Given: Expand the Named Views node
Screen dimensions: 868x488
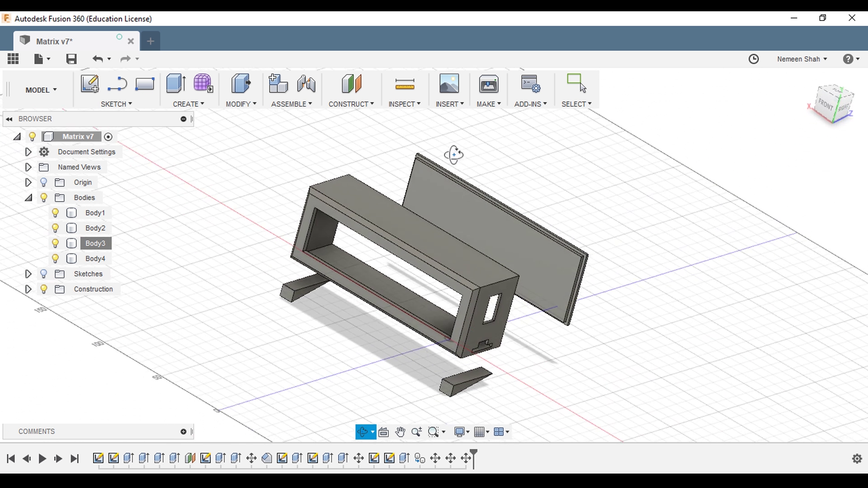Looking at the screenshot, I should 28,167.
